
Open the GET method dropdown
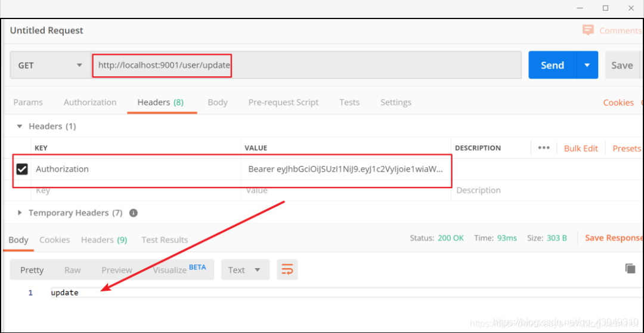(x=50, y=65)
